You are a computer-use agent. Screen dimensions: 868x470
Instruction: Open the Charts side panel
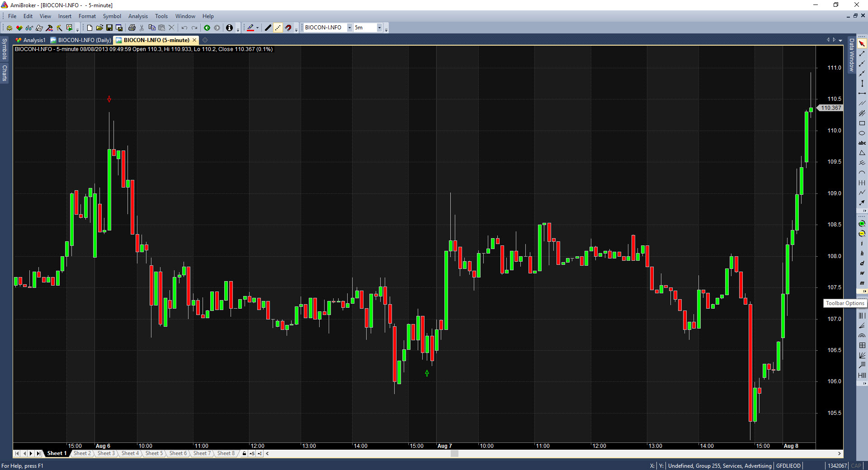[5, 73]
